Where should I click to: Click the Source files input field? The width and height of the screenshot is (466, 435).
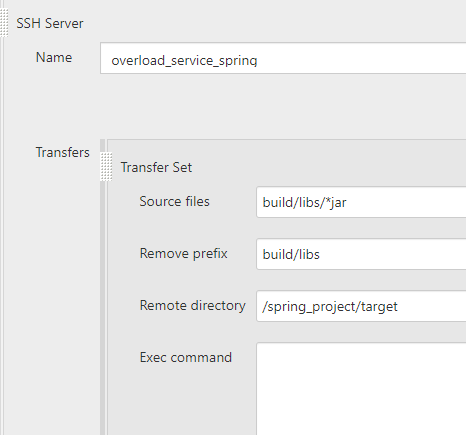point(361,202)
